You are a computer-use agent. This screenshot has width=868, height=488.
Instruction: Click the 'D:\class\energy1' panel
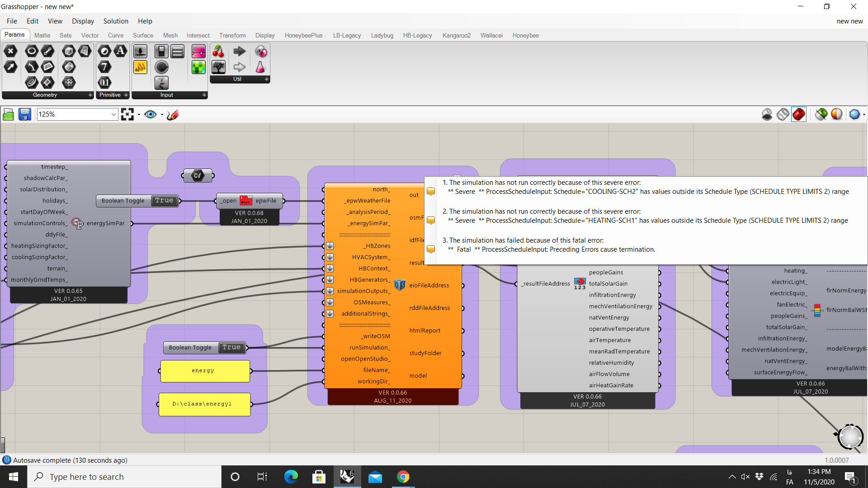(x=204, y=404)
